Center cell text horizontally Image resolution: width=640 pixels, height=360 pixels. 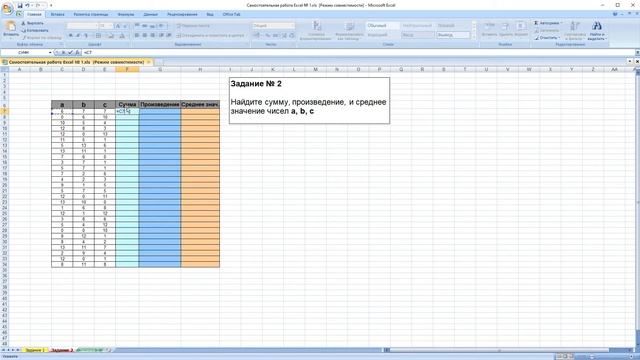pyautogui.click(x=144, y=36)
